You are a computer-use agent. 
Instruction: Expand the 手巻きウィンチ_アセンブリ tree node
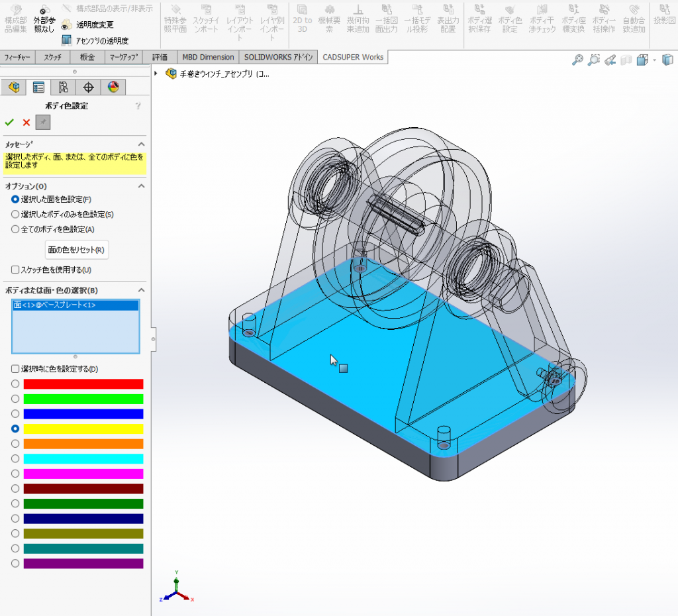(156, 74)
